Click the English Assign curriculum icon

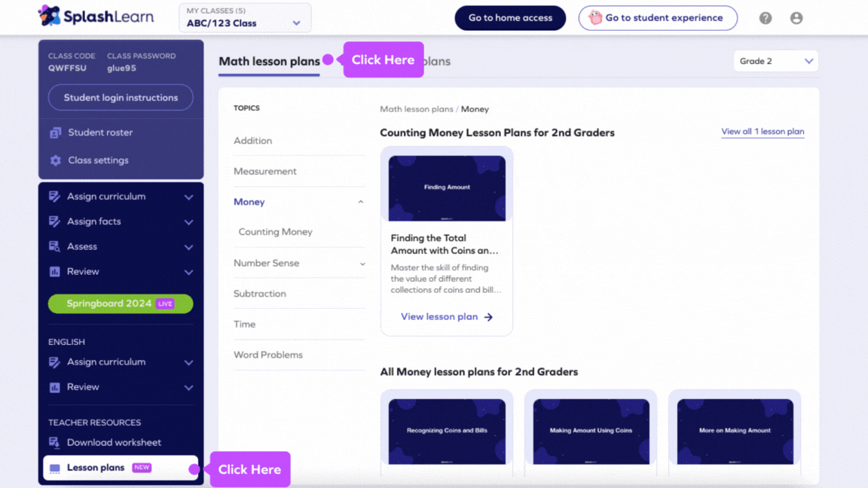coord(54,362)
